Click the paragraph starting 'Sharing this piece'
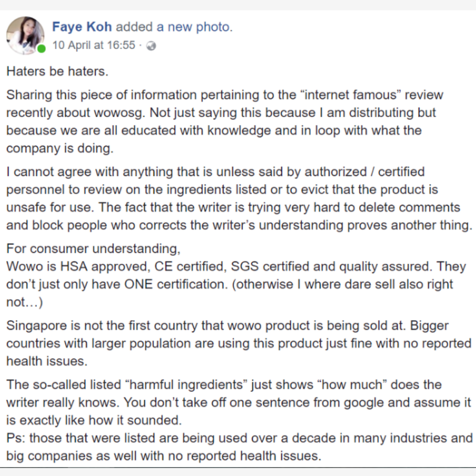 225,121
